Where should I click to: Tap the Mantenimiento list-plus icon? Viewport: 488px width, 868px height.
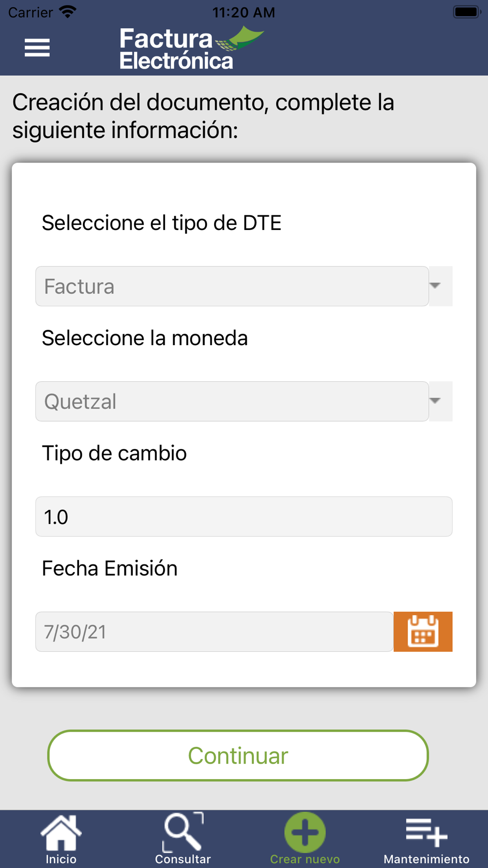coord(426,832)
